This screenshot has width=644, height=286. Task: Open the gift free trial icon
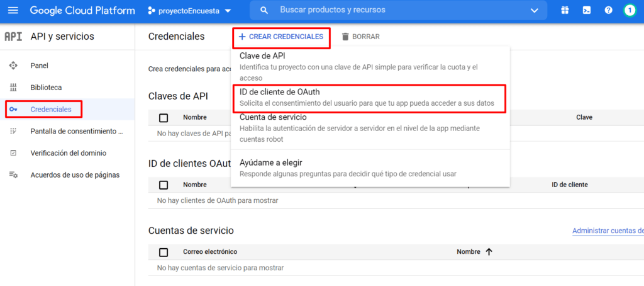pos(565,10)
